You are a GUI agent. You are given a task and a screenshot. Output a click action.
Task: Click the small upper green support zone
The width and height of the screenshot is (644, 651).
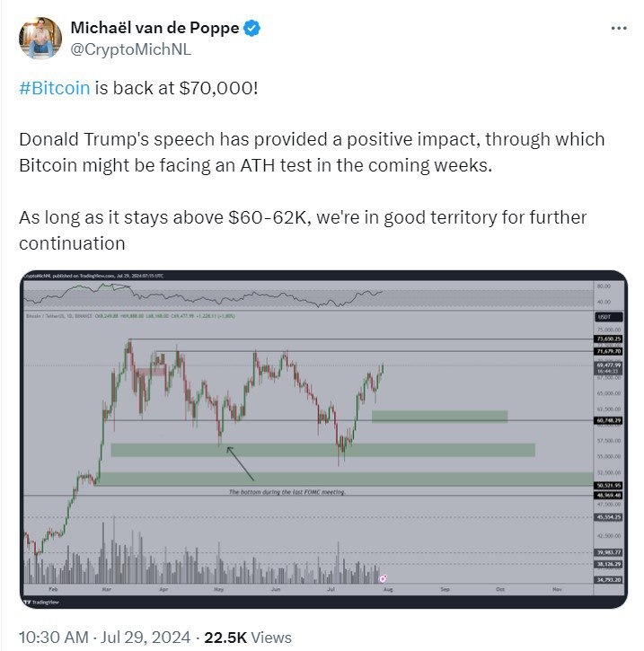(439, 416)
